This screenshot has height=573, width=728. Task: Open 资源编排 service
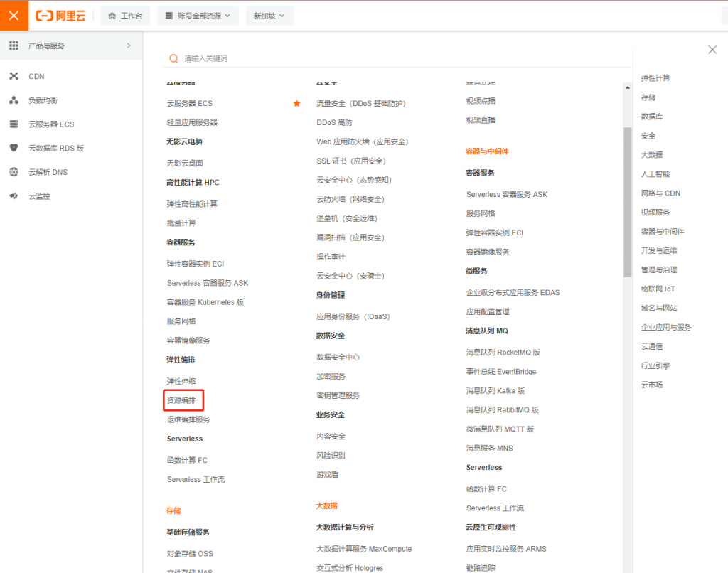point(181,400)
